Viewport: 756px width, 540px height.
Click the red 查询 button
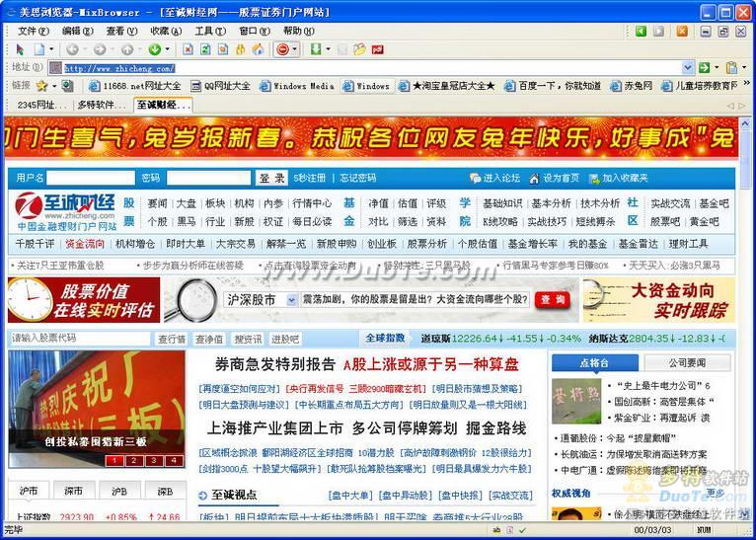(554, 299)
